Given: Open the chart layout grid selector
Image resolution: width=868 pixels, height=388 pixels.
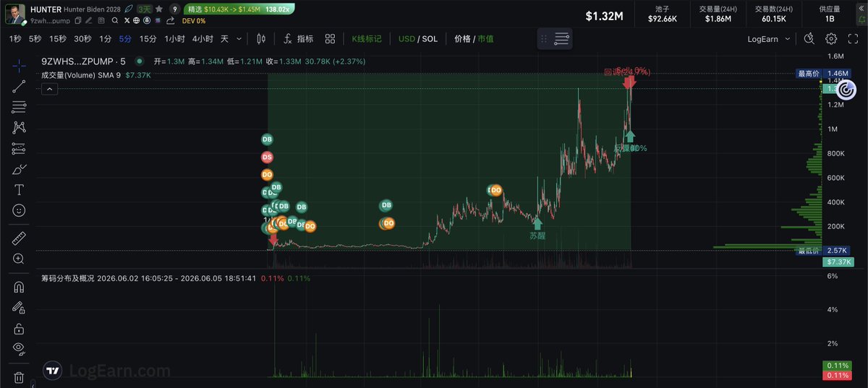Looking at the screenshot, I should click(x=330, y=39).
